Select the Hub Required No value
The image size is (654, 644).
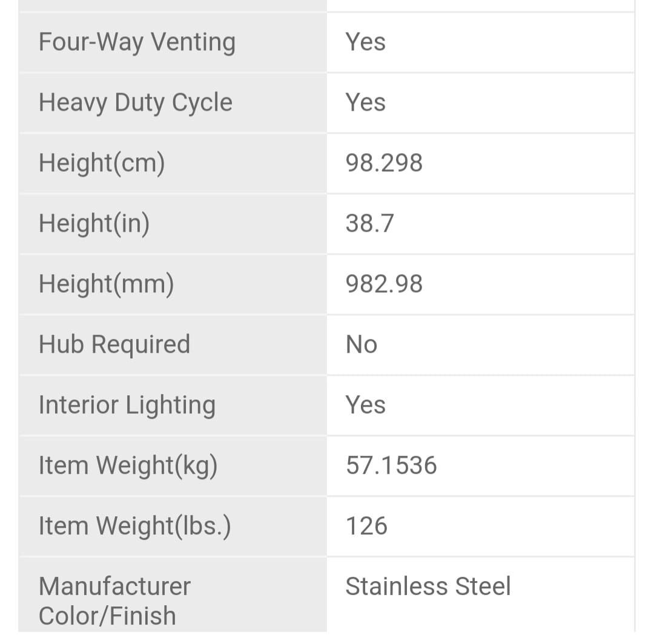coord(362,345)
